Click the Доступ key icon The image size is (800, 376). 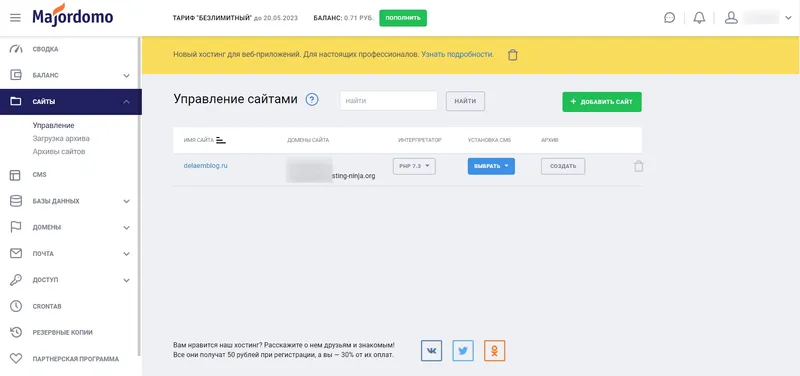point(16,280)
